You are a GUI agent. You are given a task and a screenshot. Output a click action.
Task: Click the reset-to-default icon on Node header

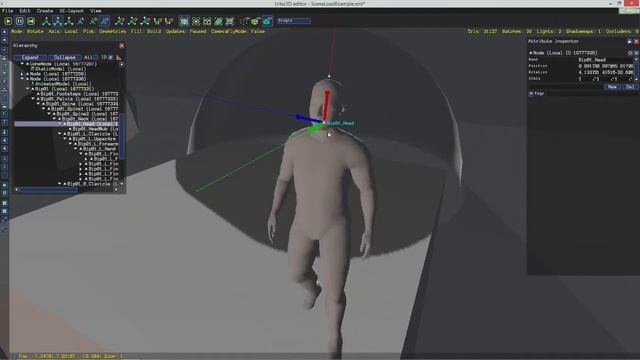coord(630,53)
